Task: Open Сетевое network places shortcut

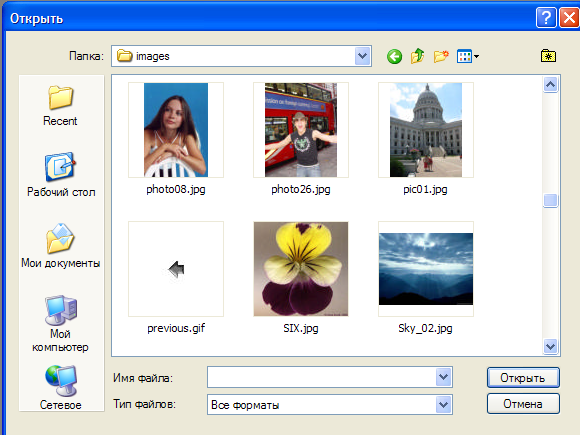Action: [x=61, y=388]
